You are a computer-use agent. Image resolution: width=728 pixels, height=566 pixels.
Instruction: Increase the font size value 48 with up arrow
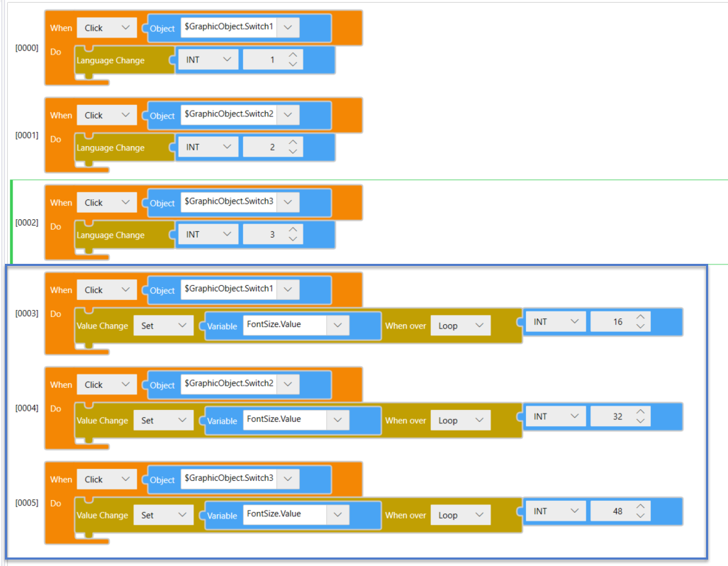(640, 506)
